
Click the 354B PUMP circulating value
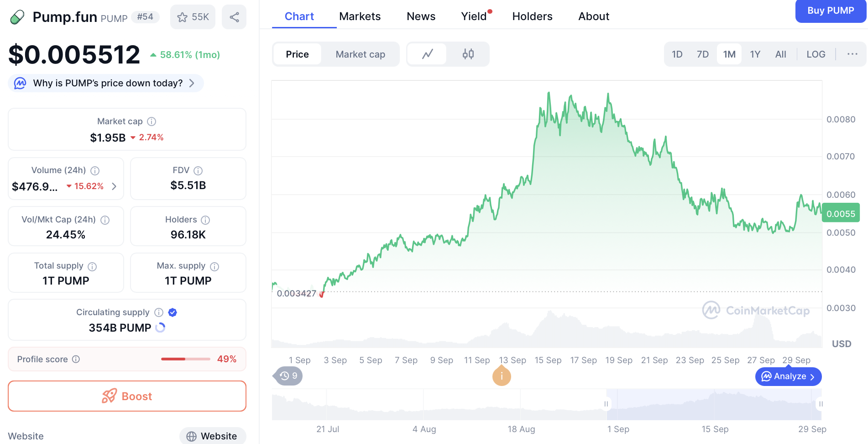(120, 328)
